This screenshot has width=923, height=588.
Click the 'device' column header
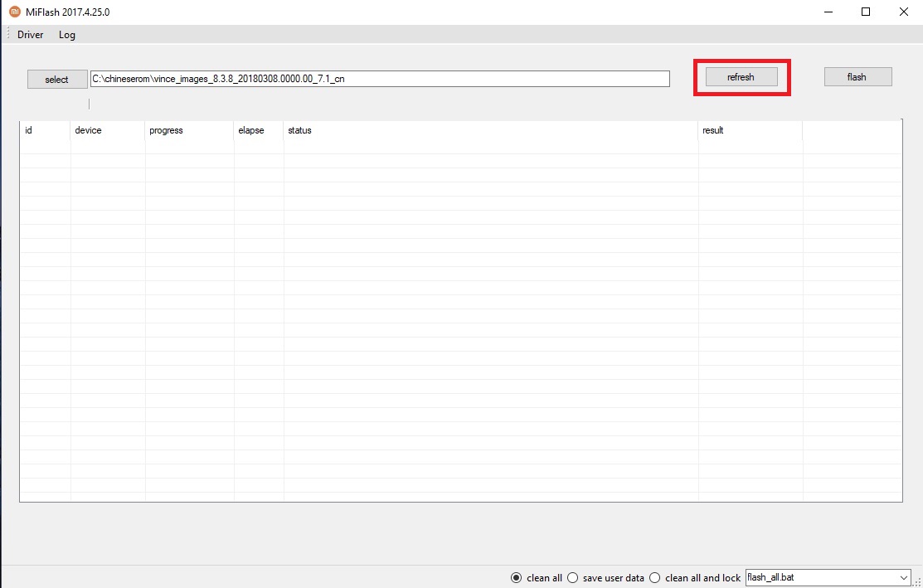tap(108, 130)
